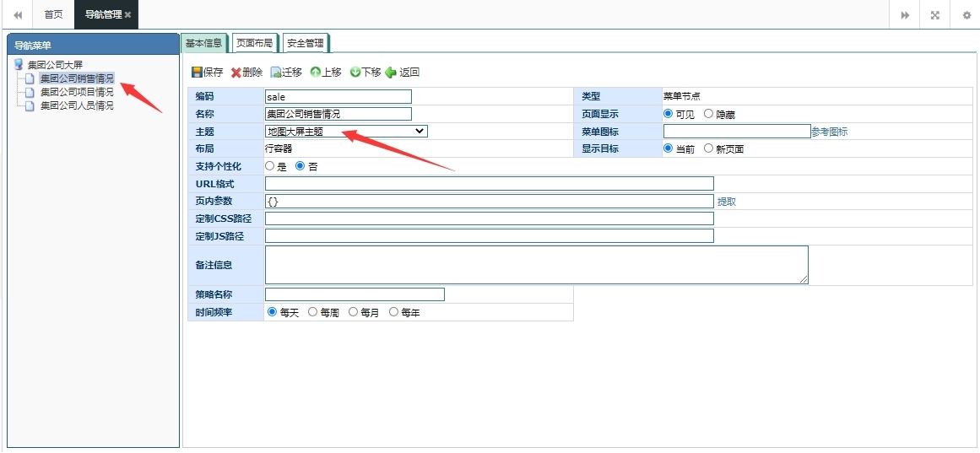The image size is (980, 453).
Task: Click the fullscreen expand icon at top right
Action: click(935, 15)
